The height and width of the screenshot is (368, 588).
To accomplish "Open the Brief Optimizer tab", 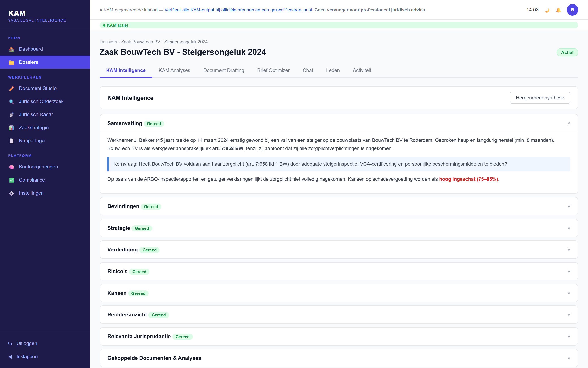I will [273, 70].
